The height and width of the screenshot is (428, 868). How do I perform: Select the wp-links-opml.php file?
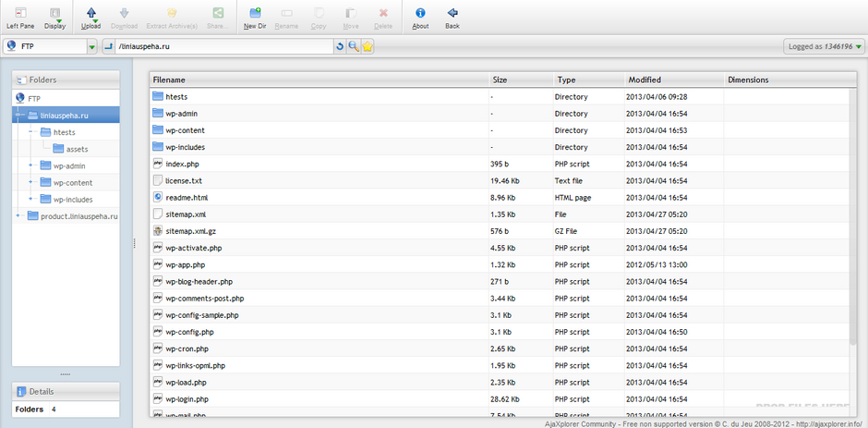[500, 365]
